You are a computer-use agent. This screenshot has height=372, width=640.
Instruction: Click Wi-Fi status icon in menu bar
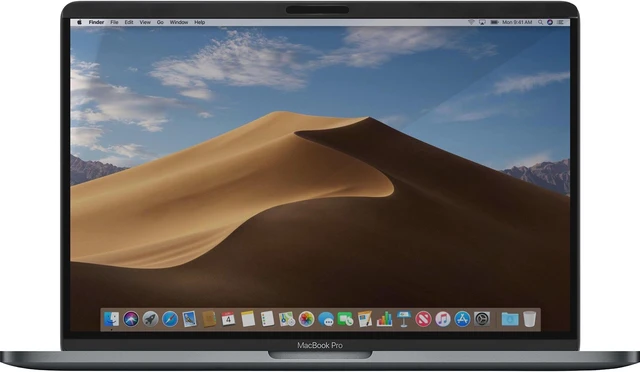click(x=471, y=22)
